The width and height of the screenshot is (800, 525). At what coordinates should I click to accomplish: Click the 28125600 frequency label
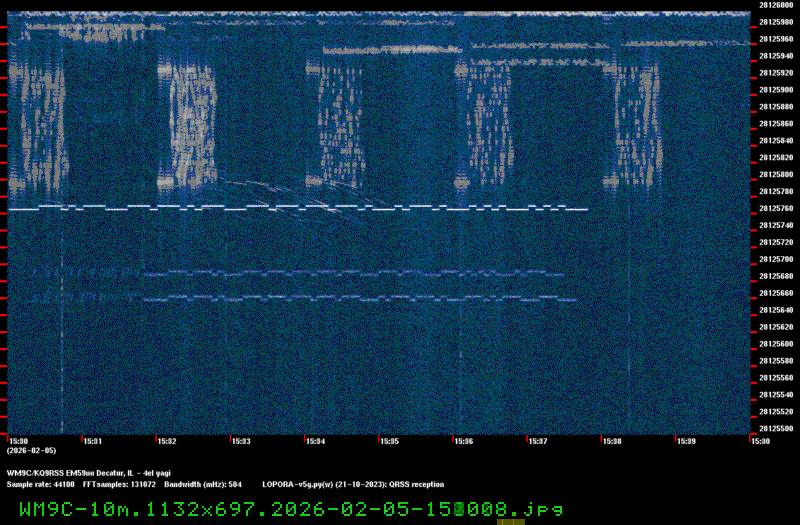[x=776, y=344]
